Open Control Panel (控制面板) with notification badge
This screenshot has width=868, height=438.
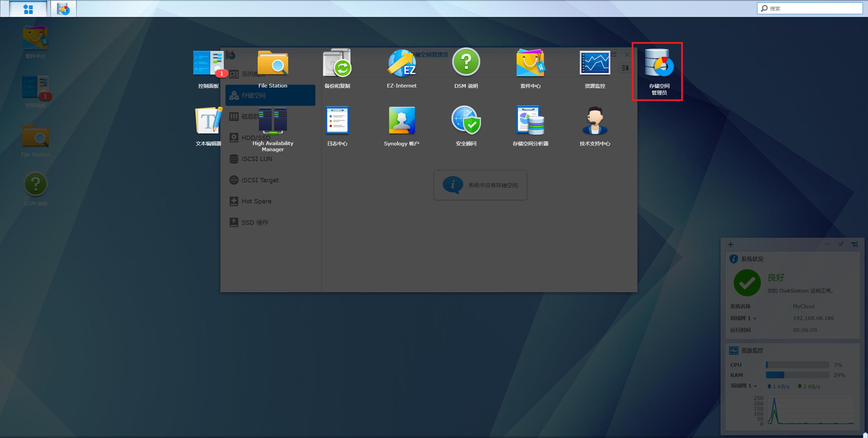tap(208, 63)
